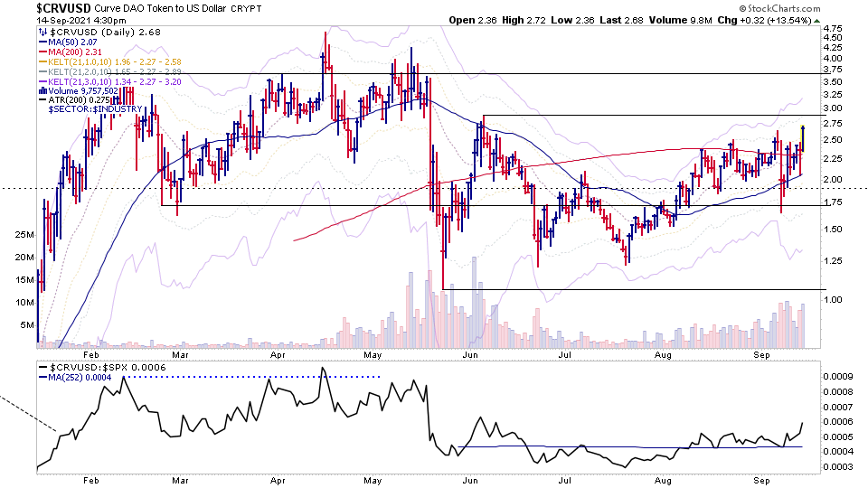Click the 1.00 price axis label

833,299
